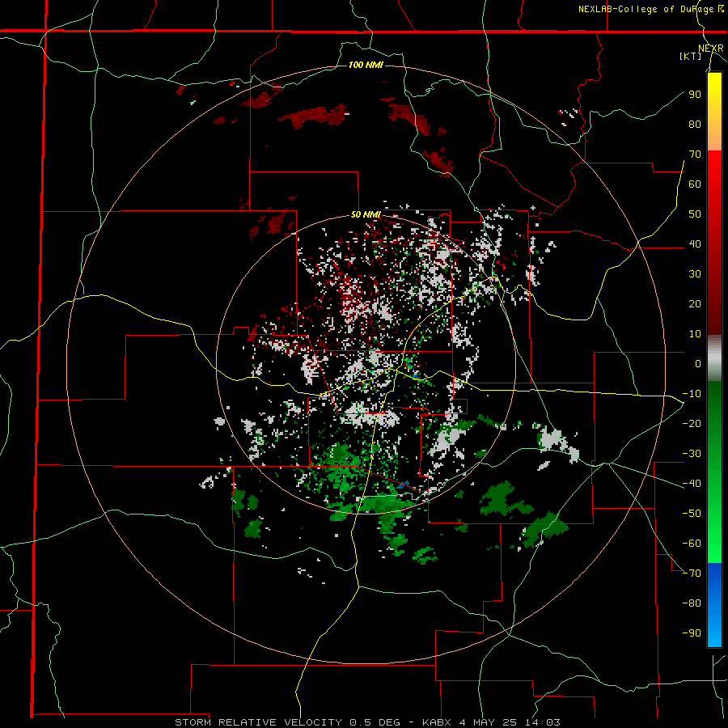
Task: Click the 60 value on the velocity scale
Action: click(695, 184)
